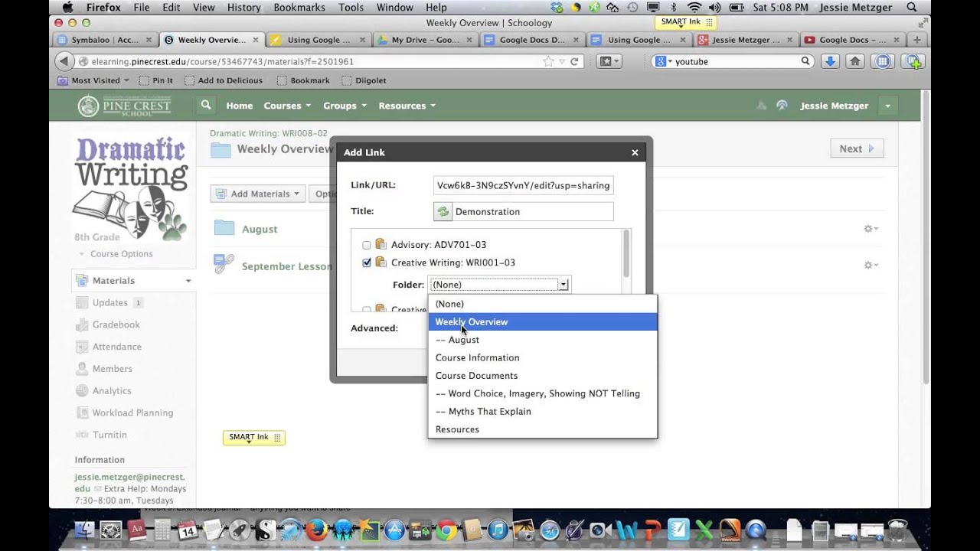Click the course list scrollbar in dialog
Image resolution: width=980 pixels, height=551 pixels.
(x=626, y=254)
